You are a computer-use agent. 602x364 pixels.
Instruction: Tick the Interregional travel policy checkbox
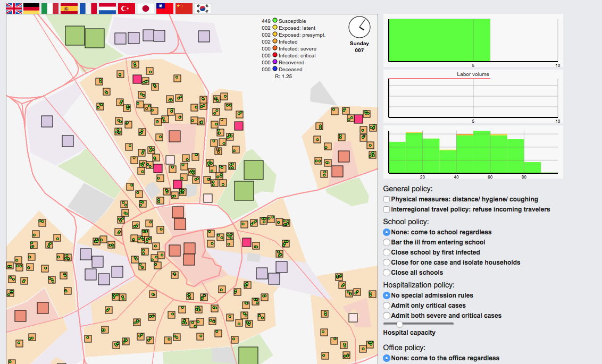point(387,209)
